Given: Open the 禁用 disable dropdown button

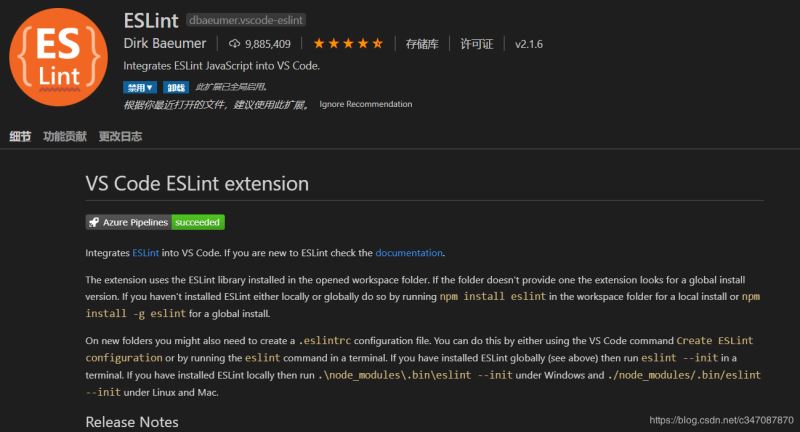Looking at the screenshot, I should [140, 88].
